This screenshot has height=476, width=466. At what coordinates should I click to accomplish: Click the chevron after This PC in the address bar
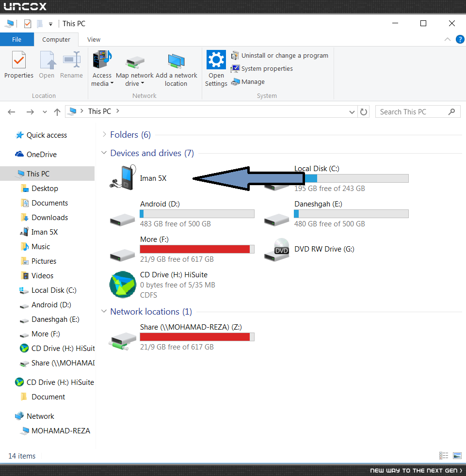pos(118,111)
